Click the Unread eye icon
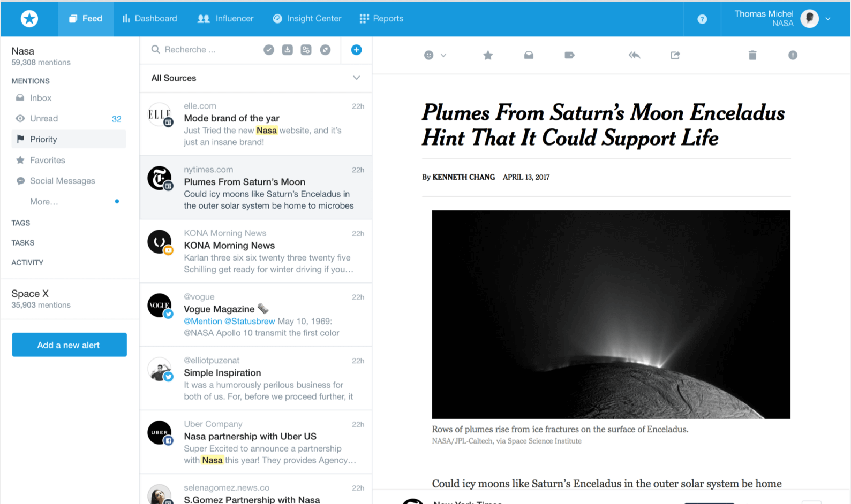Screen dimensions: 851x504 [20, 119]
